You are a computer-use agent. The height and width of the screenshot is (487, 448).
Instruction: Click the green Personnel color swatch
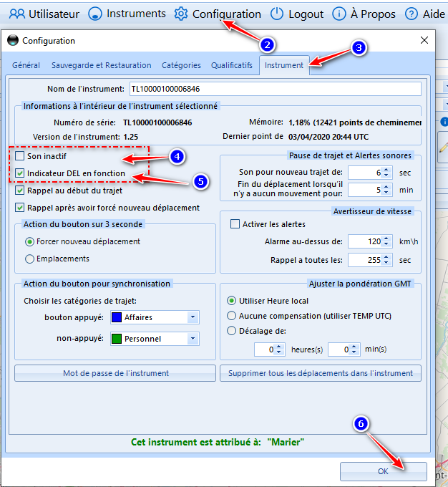click(x=117, y=339)
